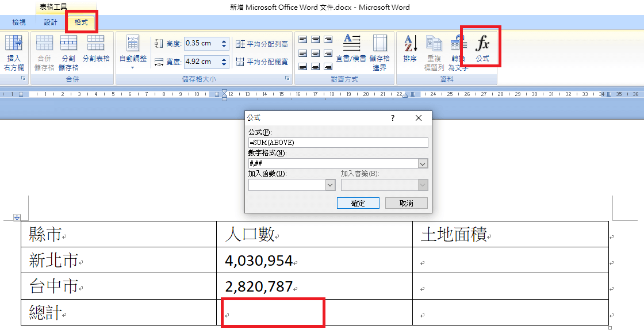Screen dimensions: 644x333
Task: Open the 加入函數 paste function dropdown
Action: click(330, 185)
